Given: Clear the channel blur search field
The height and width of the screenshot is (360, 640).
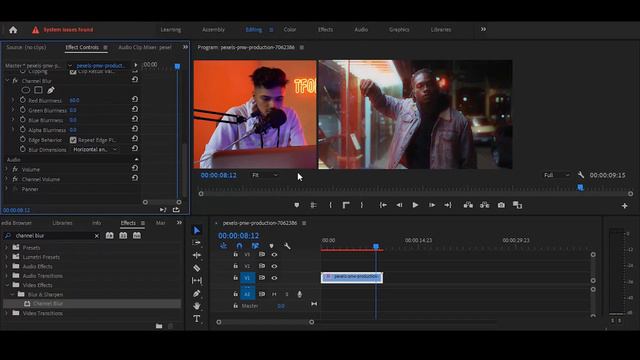Looking at the screenshot, I should coord(97,236).
